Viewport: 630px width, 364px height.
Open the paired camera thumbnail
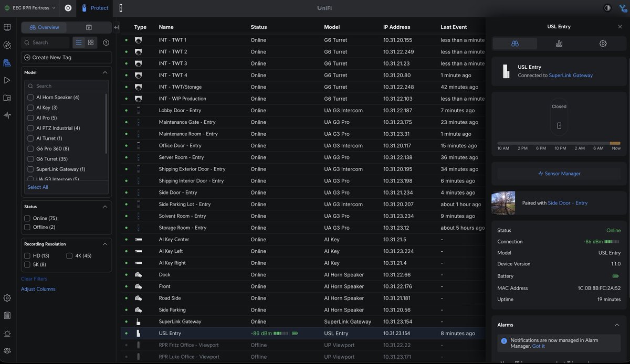click(x=503, y=203)
